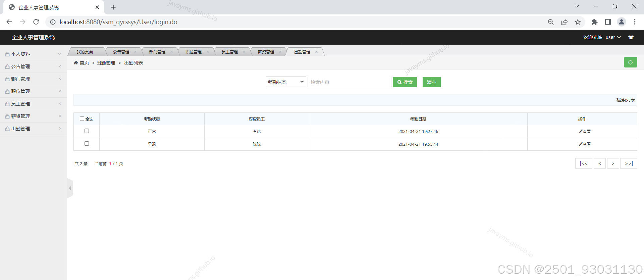Bookmark this page with the star icon
The height and width of the screenshot is (280, 644).
pyautogui.click(x=578, y=22)
